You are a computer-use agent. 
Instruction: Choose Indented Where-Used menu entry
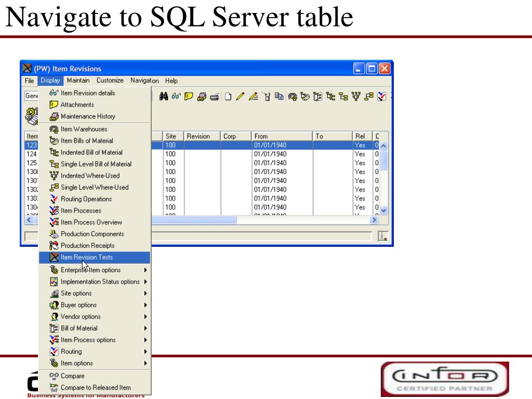tap(95, 176)
